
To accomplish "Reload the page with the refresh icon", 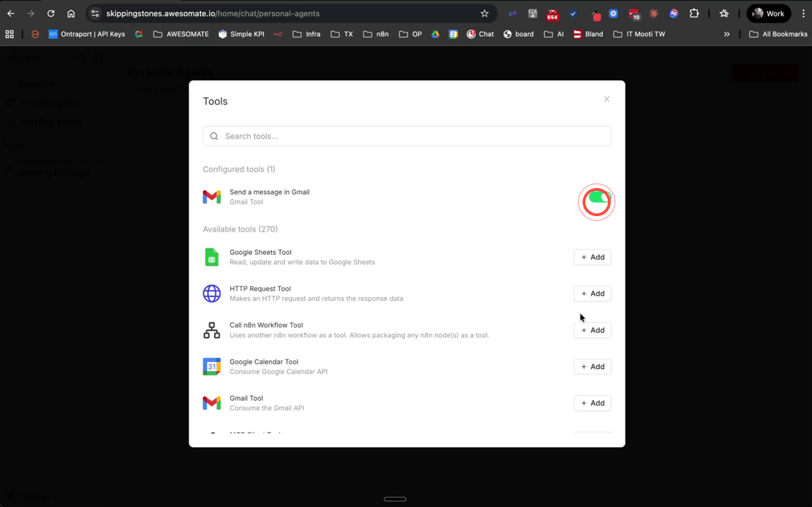I will 49,13.
